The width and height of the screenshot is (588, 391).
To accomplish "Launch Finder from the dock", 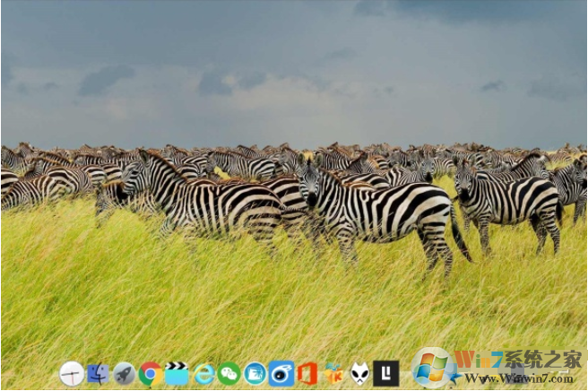I will click(98, 374).
